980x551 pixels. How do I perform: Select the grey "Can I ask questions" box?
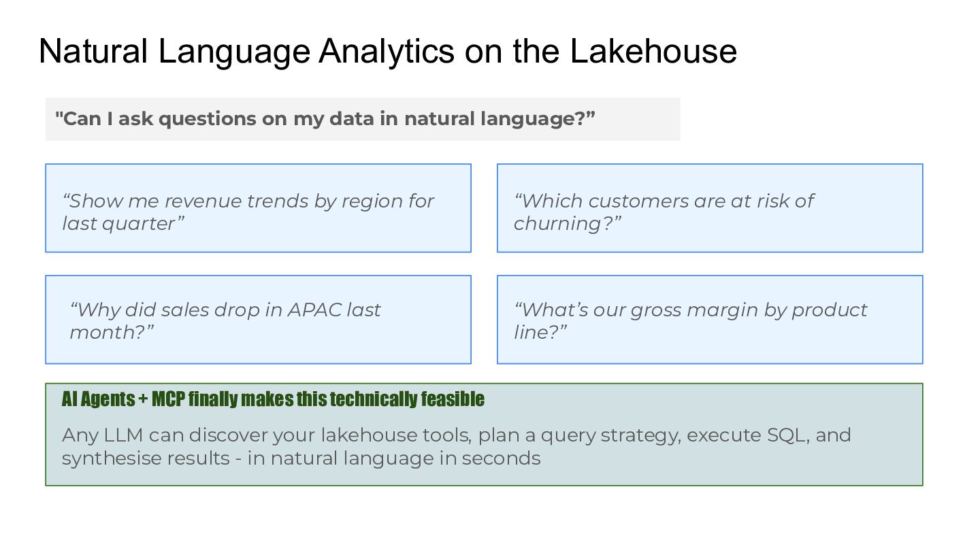(x=362, y=119)
